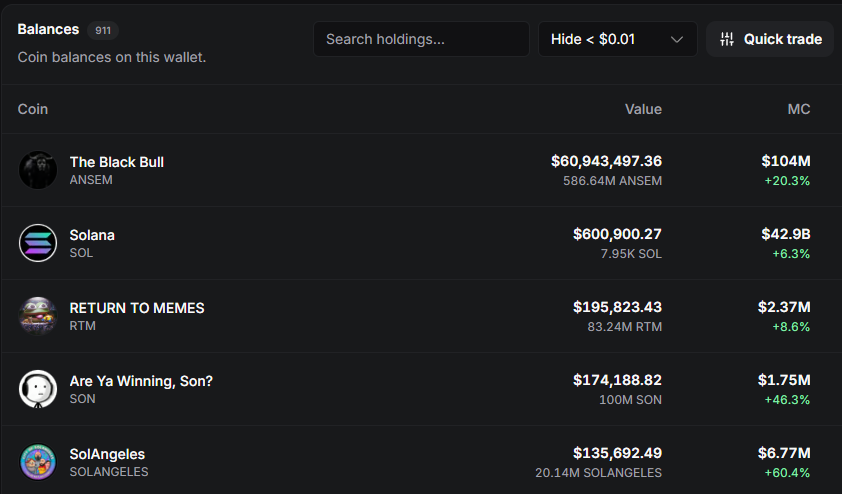The width and height of the screenshot is (842, 494).
Task: Open The Black Bull coin name
Action: pos(117,162)
